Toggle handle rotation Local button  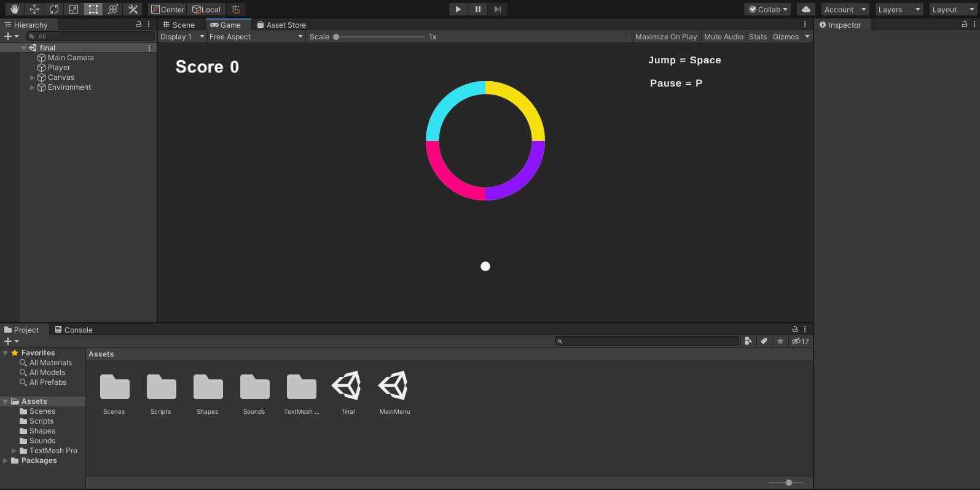206,9
